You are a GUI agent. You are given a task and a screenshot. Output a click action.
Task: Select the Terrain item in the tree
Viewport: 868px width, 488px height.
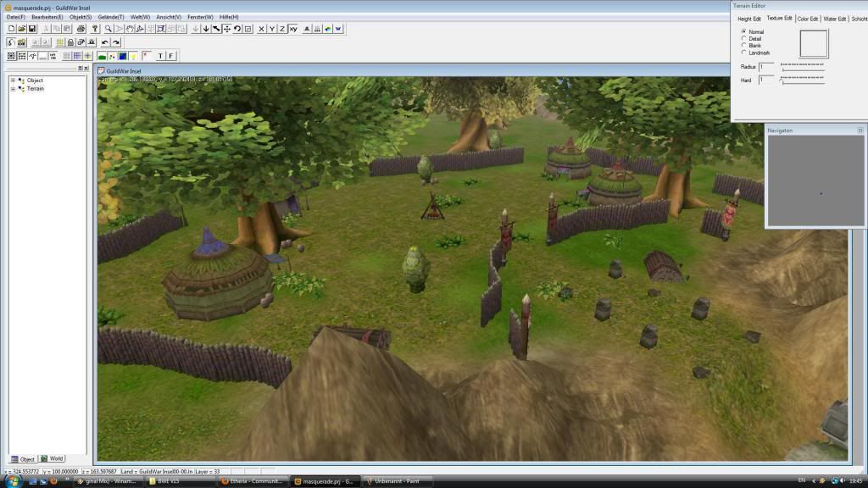click(36, 88)
